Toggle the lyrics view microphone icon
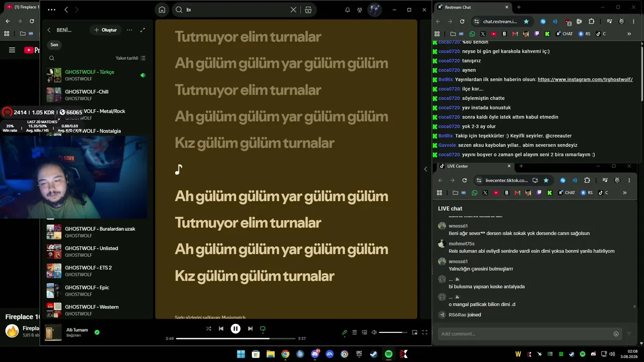 point(345,332)
